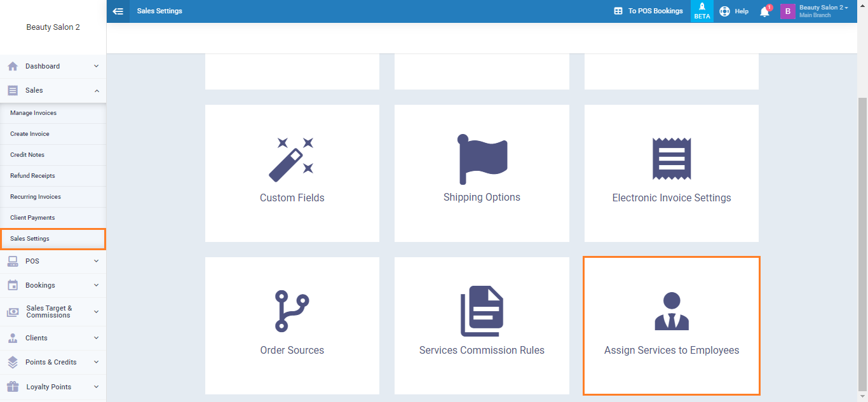
Task: Collapse sidebar with the back arrow icon
Action: [x=118, y=11]
